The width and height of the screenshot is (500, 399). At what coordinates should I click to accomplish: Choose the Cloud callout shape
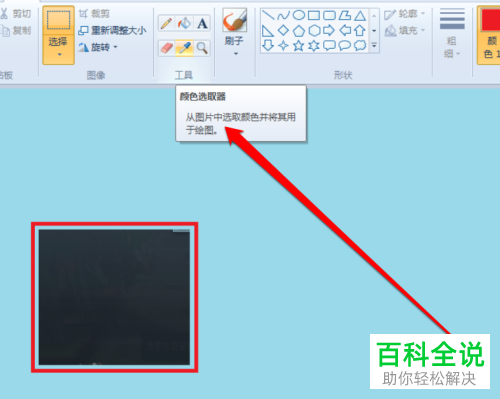point(360,45)
